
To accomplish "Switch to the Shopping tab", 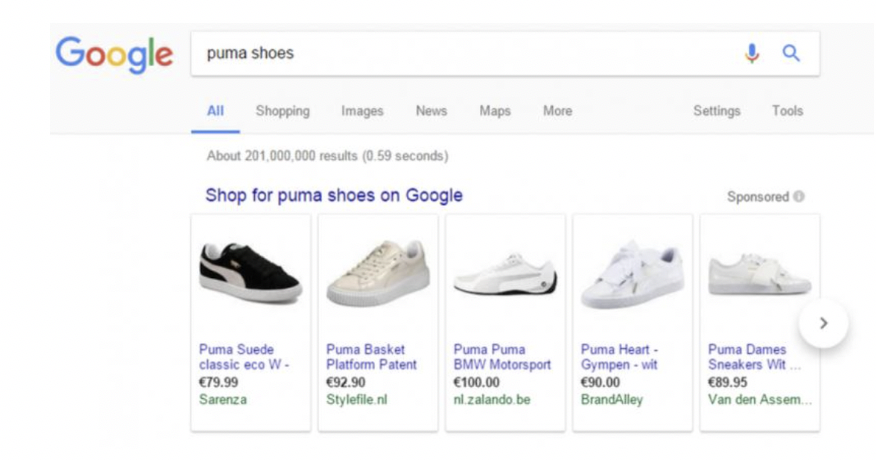I will pos(282,111).
